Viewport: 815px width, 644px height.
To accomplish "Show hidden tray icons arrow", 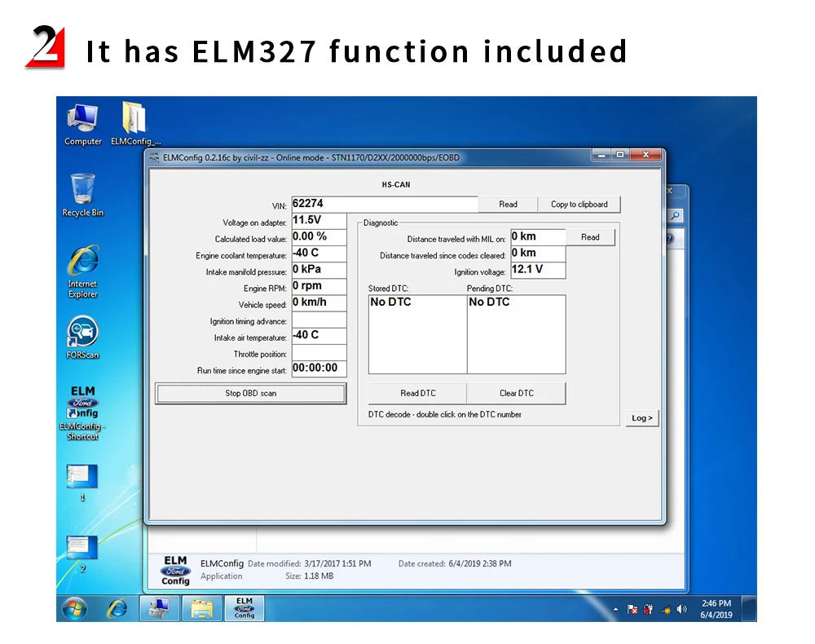I will point(616,609).
